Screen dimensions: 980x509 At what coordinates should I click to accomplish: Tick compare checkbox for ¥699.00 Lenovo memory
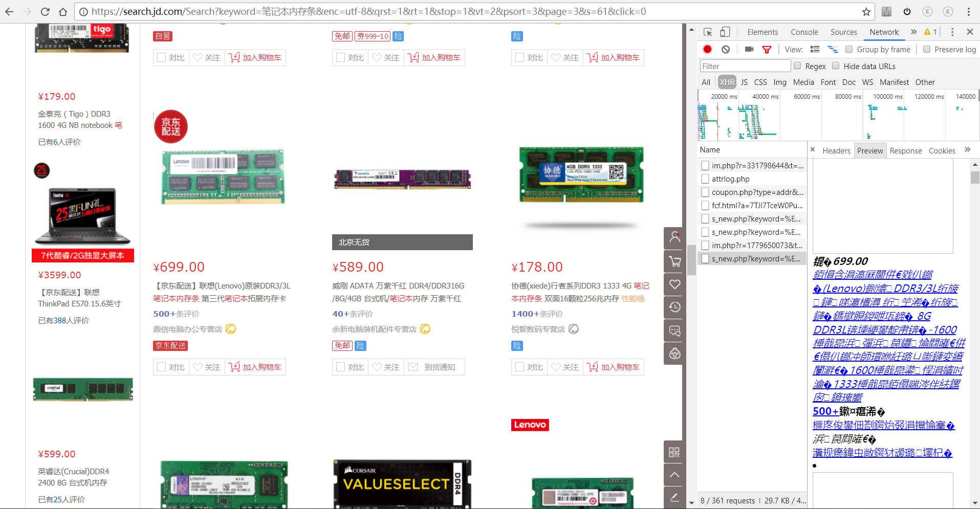[161, 367]
